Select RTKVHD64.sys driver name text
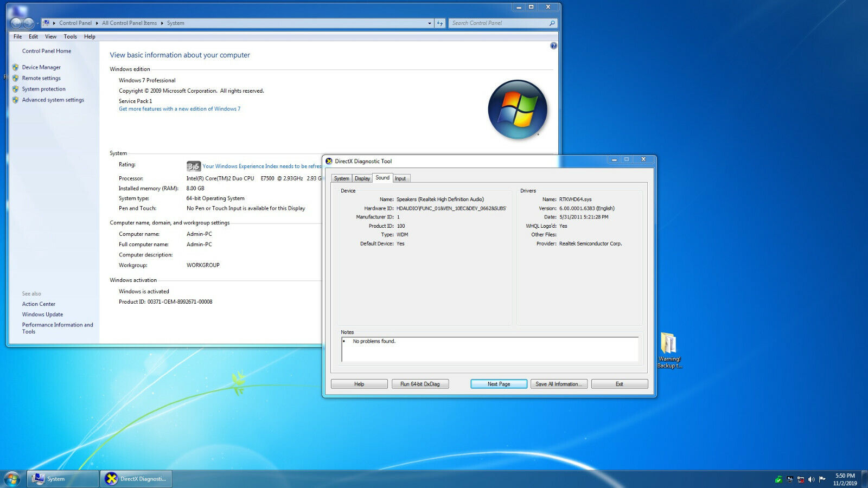The width and height of the screenshot is (868, 488). click(x=576, y=200)
